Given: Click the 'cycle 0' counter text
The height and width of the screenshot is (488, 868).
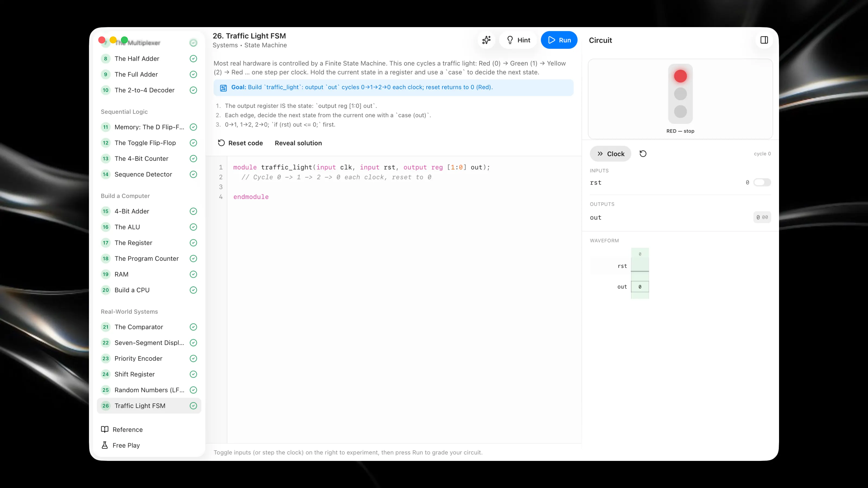Looking at the screenshot, I should pyautogui.click(x=762, y=153).
